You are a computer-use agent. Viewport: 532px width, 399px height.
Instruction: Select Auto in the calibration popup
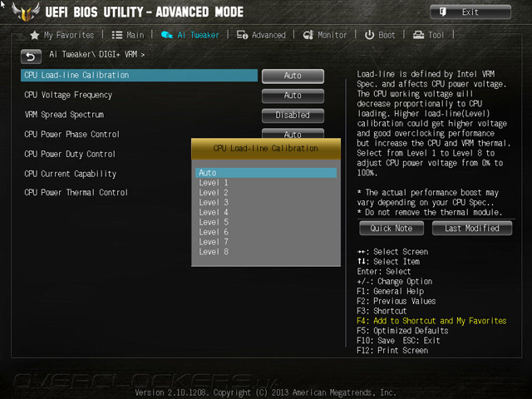pyautogui.click(x=266, y=173)
